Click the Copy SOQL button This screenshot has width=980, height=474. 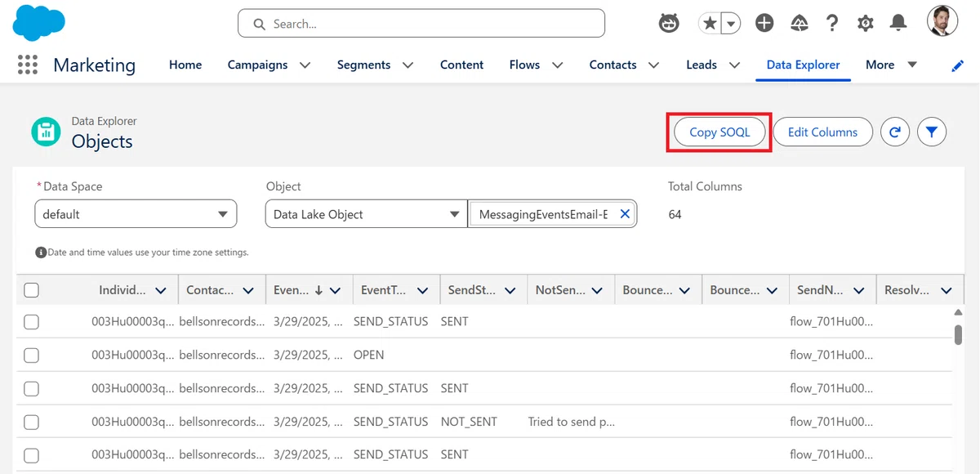(719, 132)
